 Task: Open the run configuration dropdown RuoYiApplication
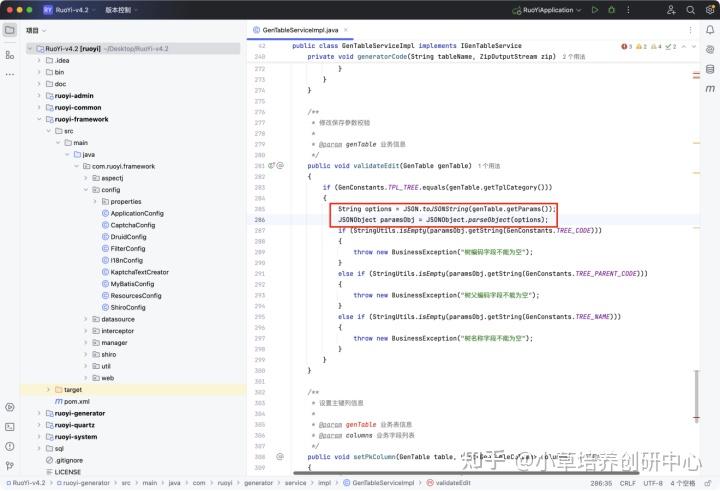click(x=547, y=10)
